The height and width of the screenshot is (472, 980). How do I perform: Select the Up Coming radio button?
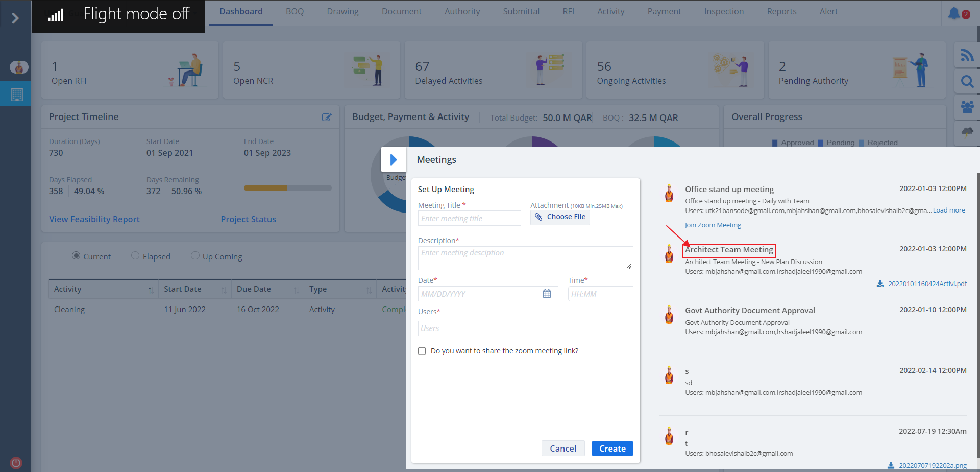195,256
